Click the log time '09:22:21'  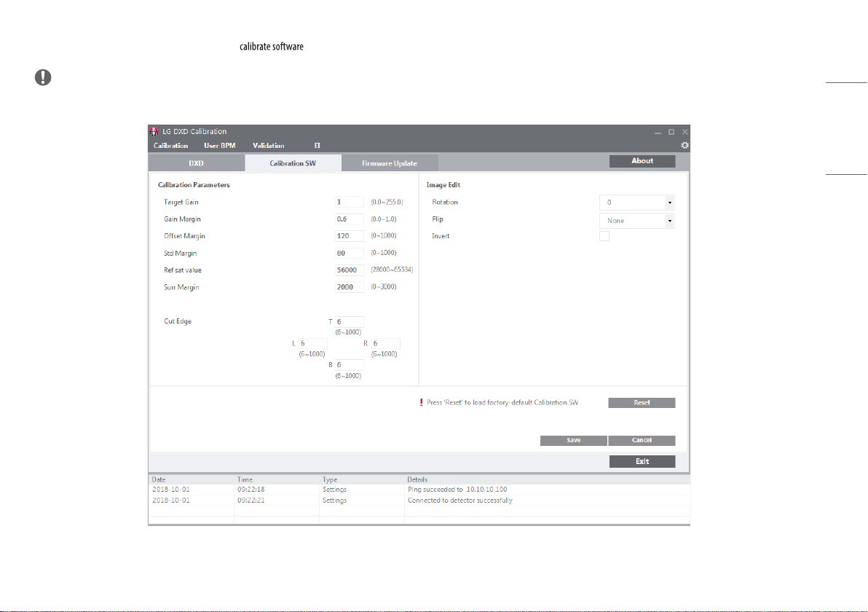[250, 500]
